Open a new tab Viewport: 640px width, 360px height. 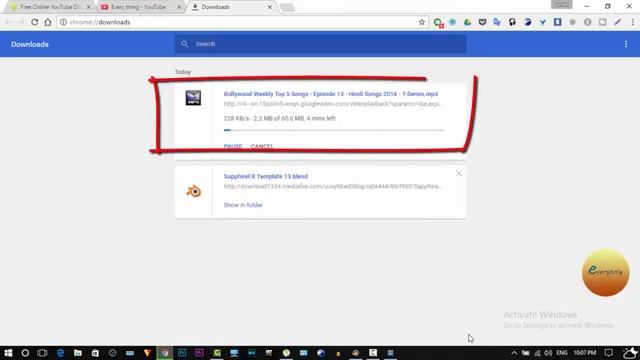(x=287, y=7)
